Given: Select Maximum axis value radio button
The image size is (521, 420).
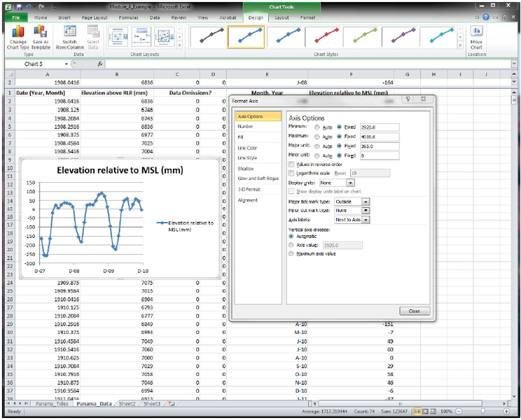Looking at the screenshot, I should pyautogui.click(x=291, y=253).
